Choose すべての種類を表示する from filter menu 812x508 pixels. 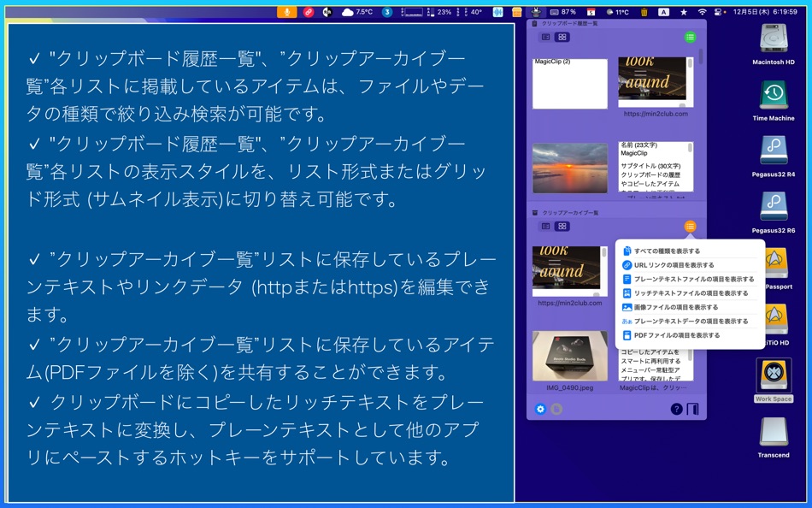click(689, 251)
